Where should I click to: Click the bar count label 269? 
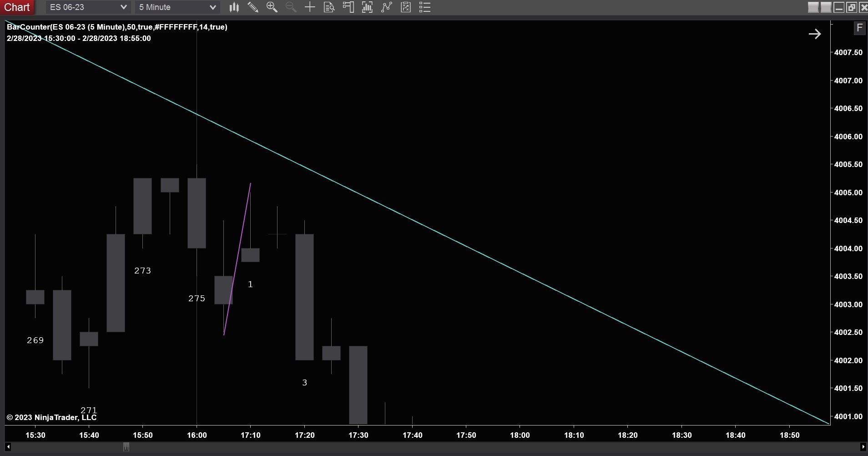pyautogui.click(x=35, y=340)
